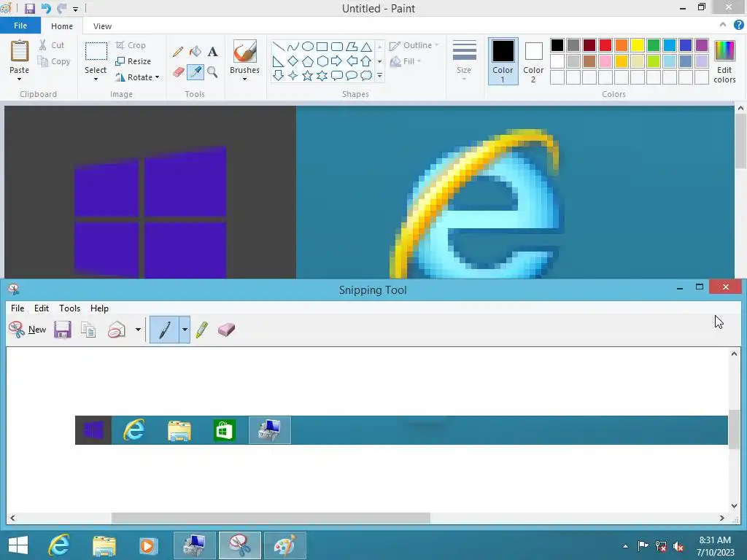The image size is (747, 560).
Task: Select the Magnifier tool in Paint
Action: coord(212,72)
